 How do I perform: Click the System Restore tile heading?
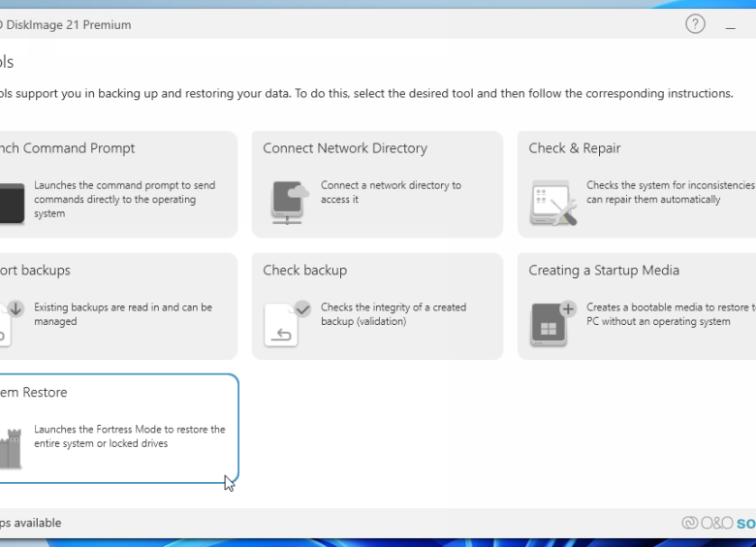(x=34, y=393)
